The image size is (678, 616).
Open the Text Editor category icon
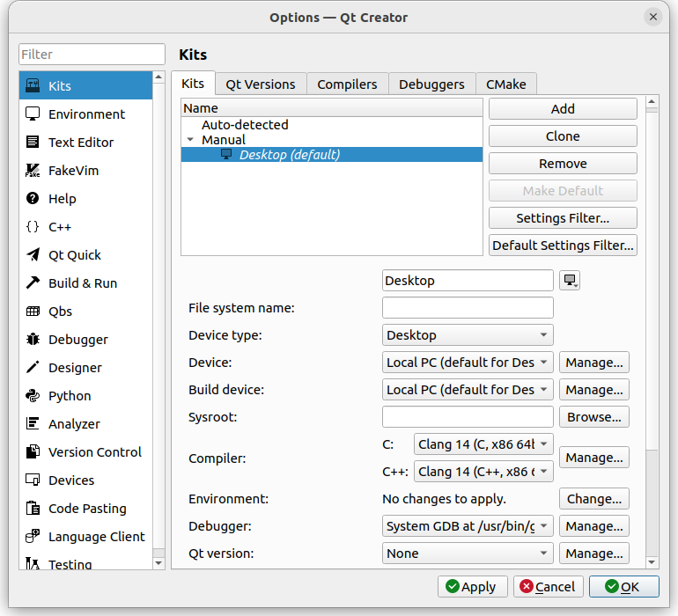(x=33, y=142)
